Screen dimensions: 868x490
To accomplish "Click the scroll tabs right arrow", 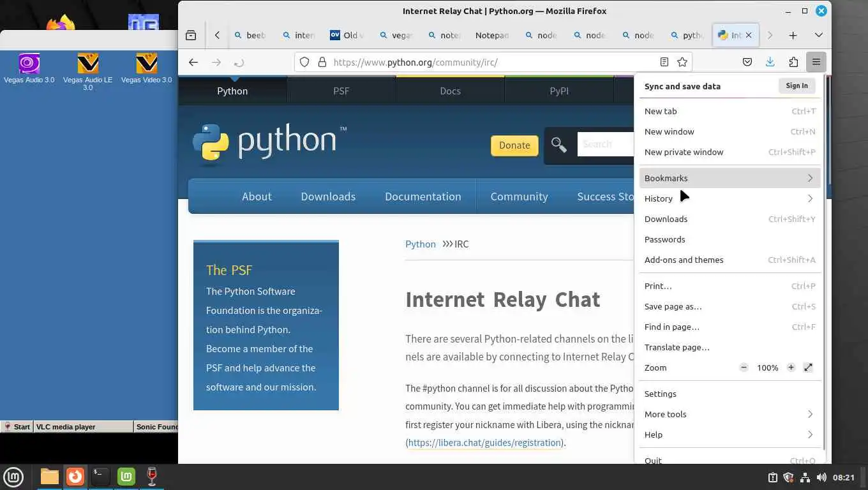I will click(770, 35).
